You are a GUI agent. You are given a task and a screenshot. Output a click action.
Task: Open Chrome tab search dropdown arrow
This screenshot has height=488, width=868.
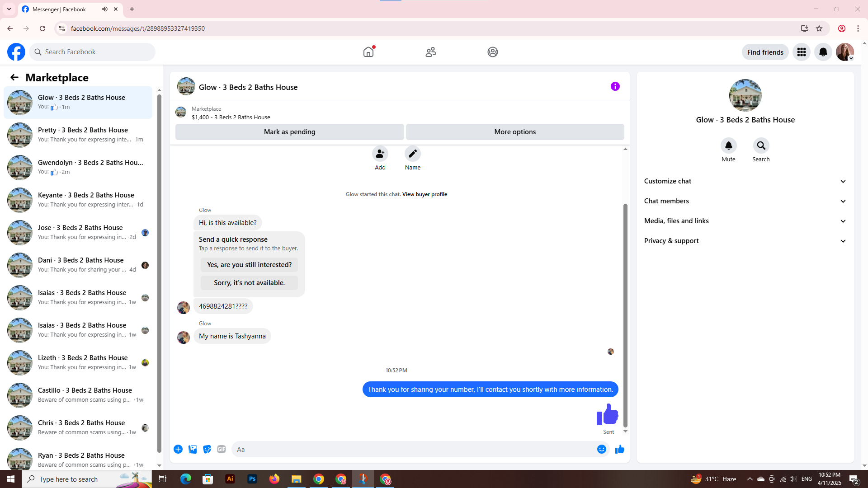[9, 9]
